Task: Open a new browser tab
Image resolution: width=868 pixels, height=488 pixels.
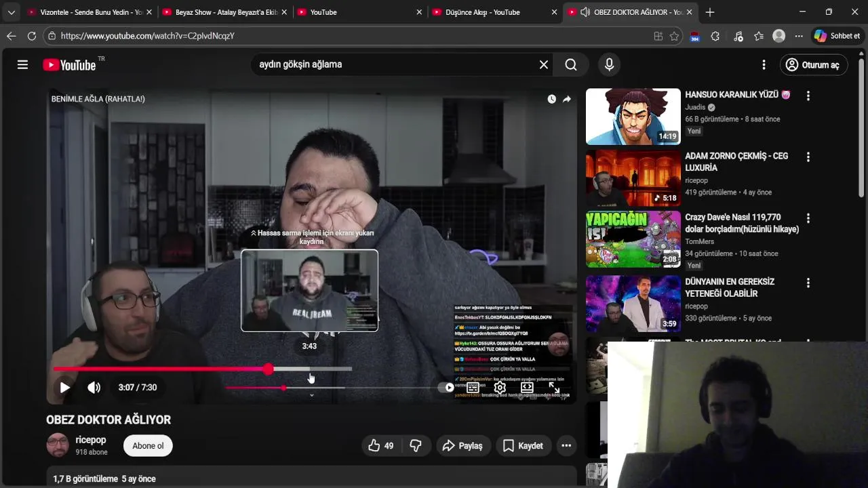Action: point(710,12)
